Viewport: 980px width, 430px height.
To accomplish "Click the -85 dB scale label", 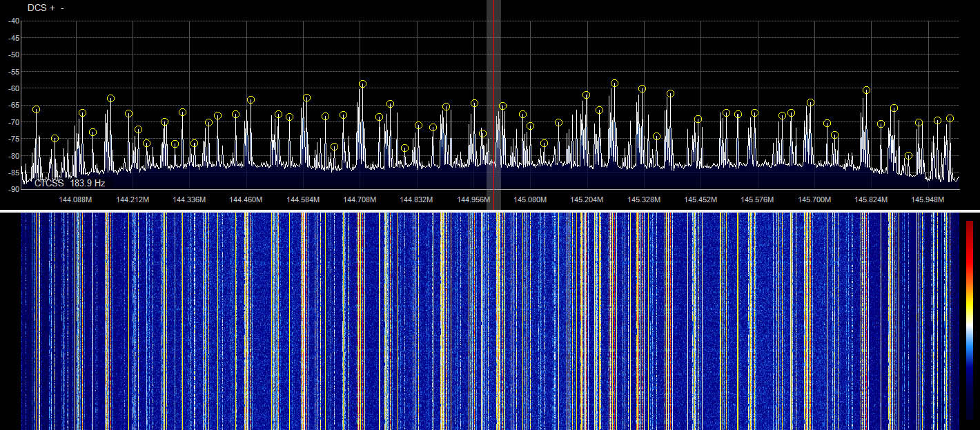I will (x=13, y=173).
